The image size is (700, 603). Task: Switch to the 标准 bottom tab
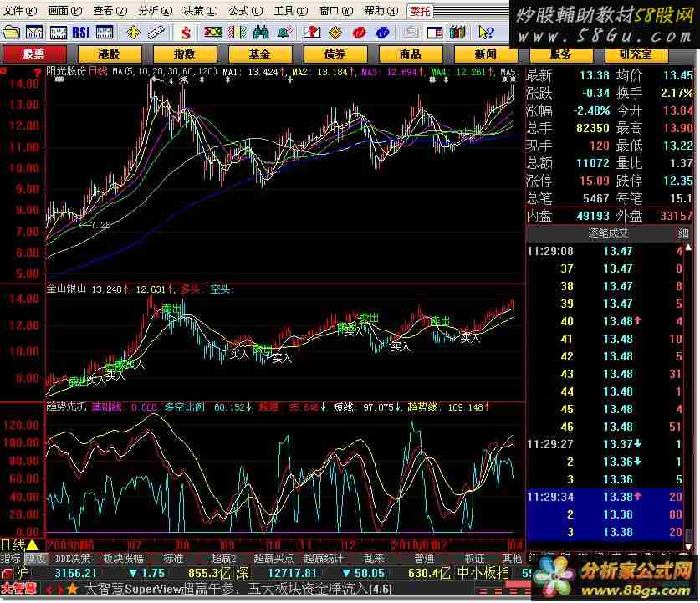pos(173,558)
